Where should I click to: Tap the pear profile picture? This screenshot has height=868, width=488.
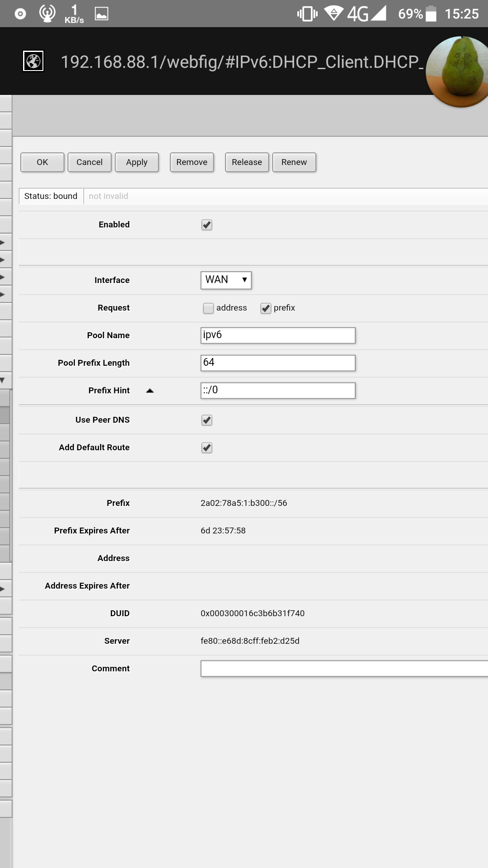pyautogui.click(x=457, y=71)
